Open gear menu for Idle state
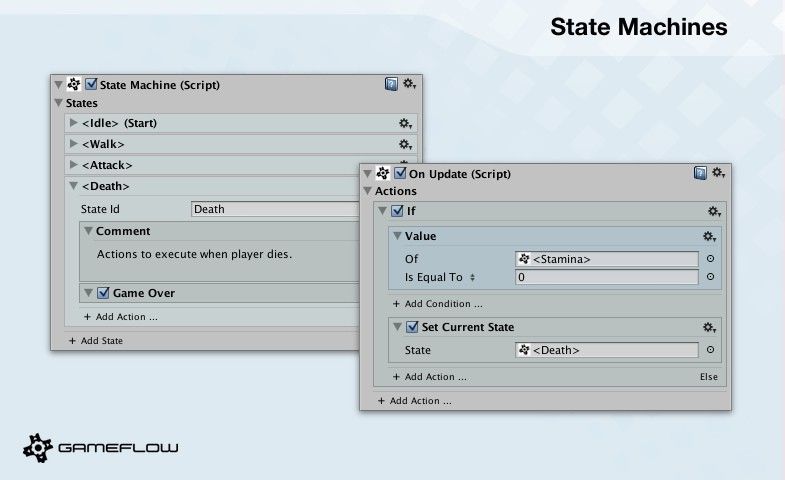This screenshot has width=785, height=480. pyautogui.click(x=405, y=123)
